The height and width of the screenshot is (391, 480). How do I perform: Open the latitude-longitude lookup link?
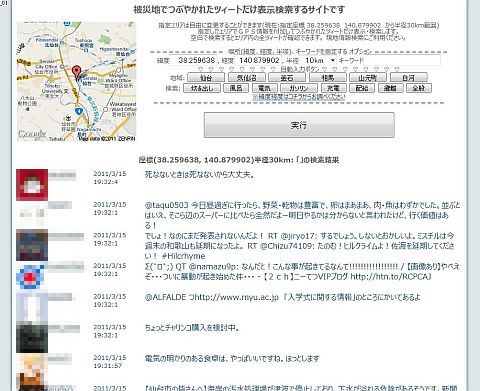pos(299,97)
